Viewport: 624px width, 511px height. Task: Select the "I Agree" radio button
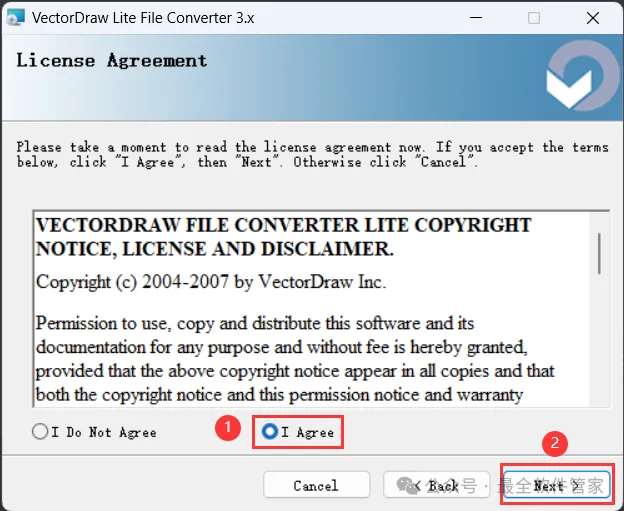[270, 431]
